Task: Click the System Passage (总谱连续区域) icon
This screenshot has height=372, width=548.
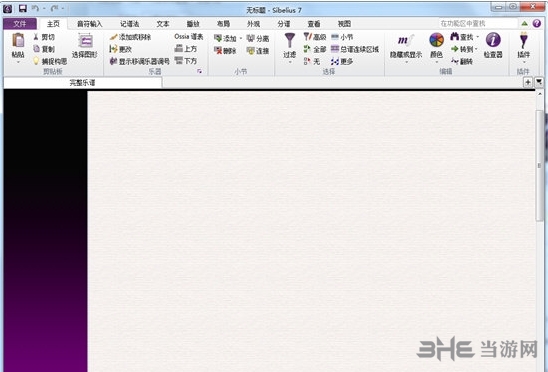Action: click(x=335, y=49)
